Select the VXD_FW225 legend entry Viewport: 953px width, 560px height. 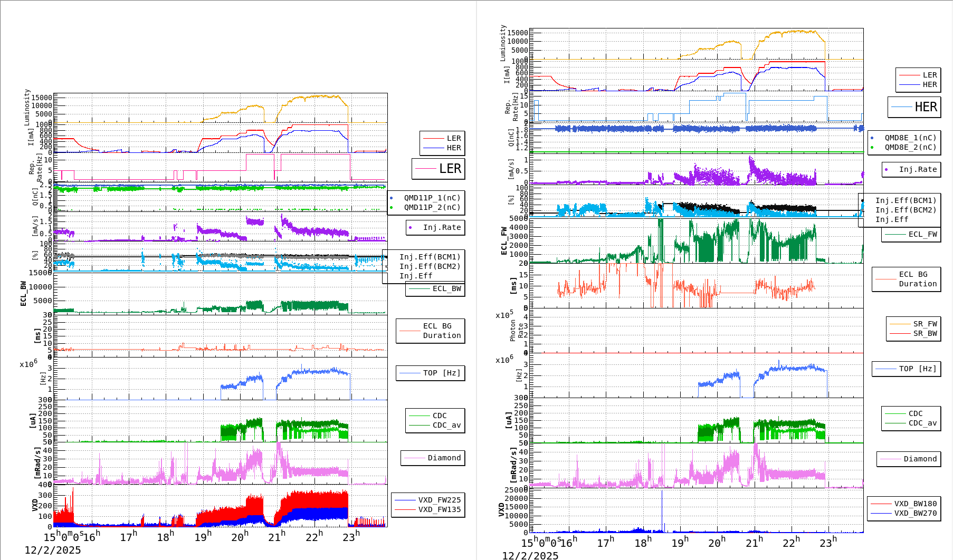439,500
